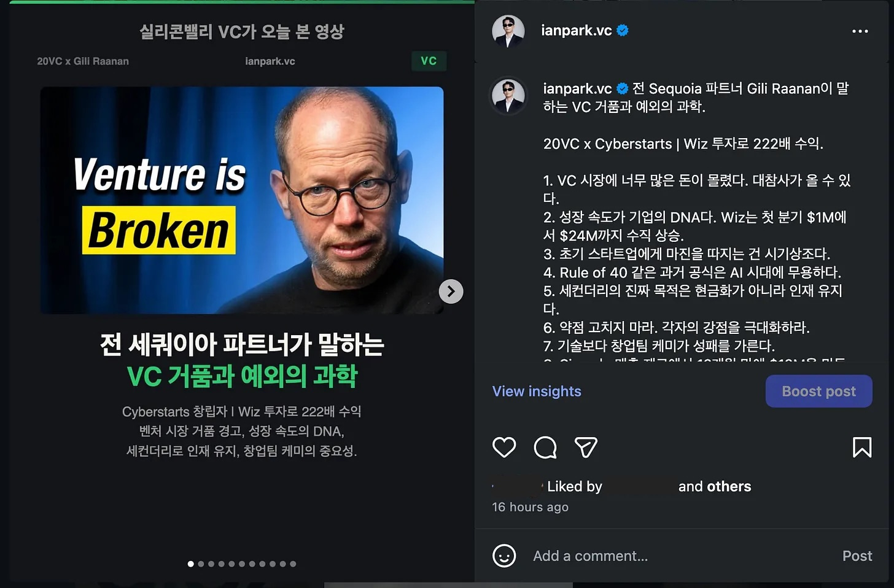Open ianpark.vc username in header
This screenshot has width=894, height=588.
576,30
